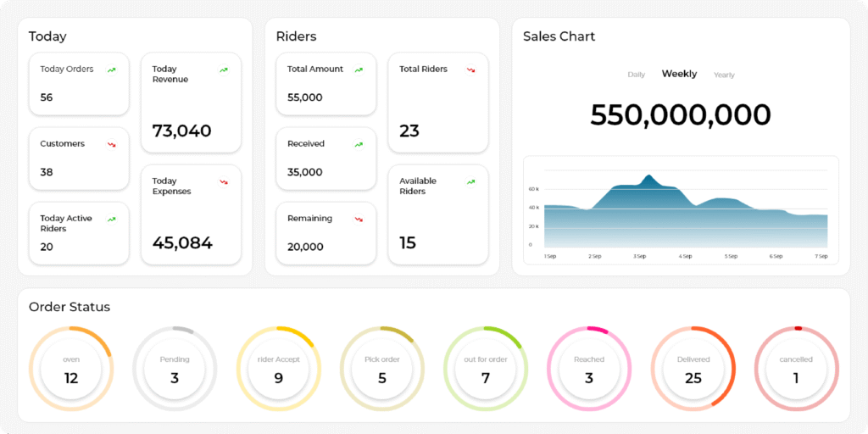This screenshot has height=434, width=868.
Task: Switch sales chart to Yearly view
Action: [x=724, y=75]
